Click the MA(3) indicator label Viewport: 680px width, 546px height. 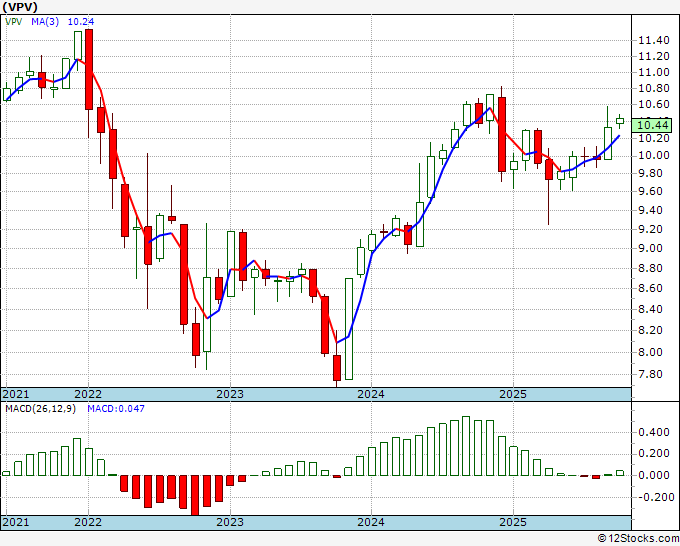tap(45, 22)
